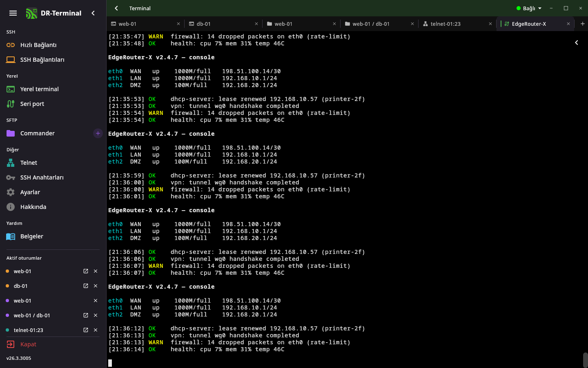The height and width of the screenshot is (368, 588).
Task: Collapse the sidebar with the chevron
Action: (x=93, y=13)
